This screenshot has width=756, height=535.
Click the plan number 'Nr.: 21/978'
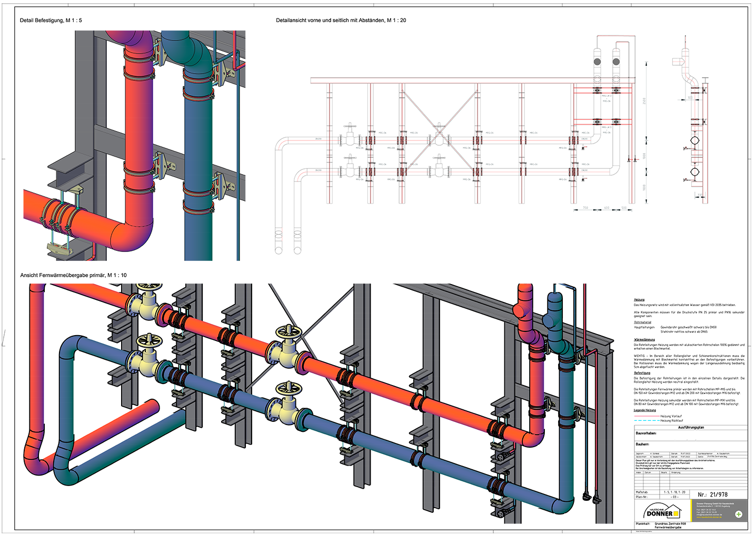point(712,494)
